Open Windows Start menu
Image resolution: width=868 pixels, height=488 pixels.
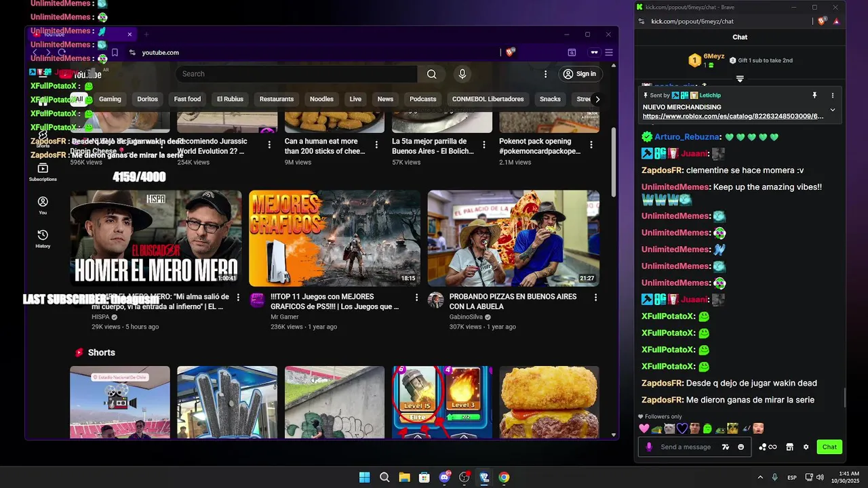tap(364, 477)
